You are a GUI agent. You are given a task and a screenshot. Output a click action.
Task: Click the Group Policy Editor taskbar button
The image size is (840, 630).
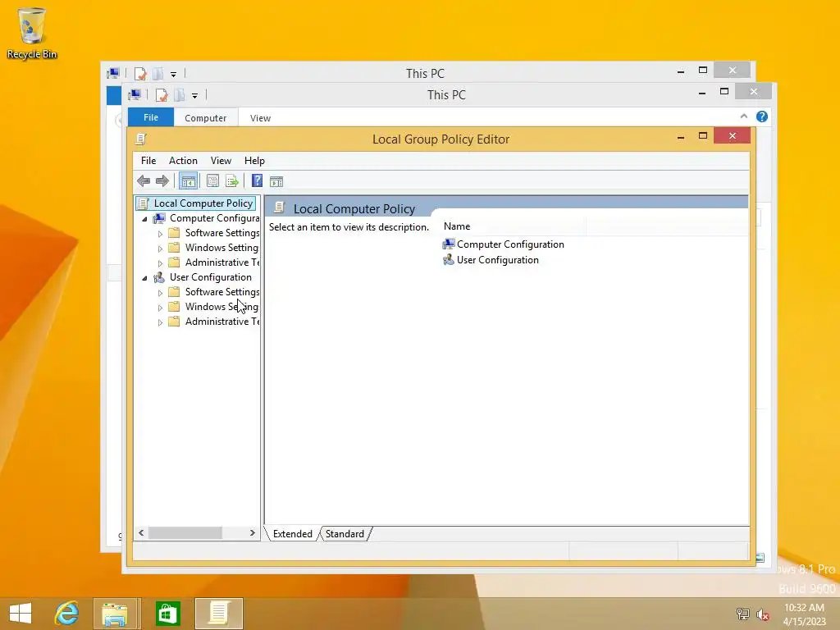(x=218, y=614)
